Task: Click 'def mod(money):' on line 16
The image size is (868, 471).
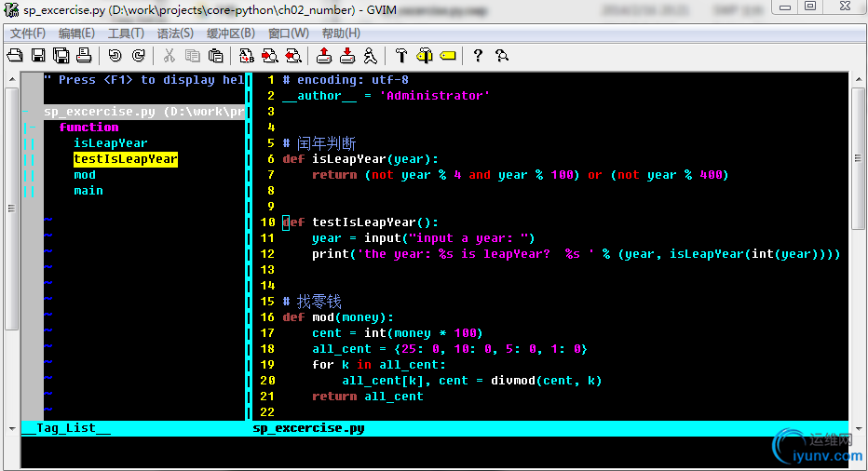Action: point(338,317)
